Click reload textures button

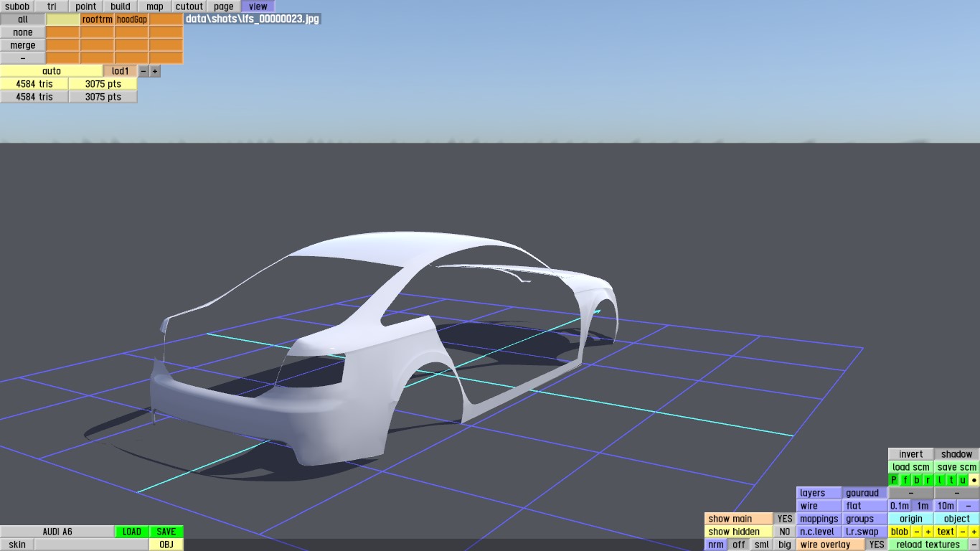click(928, 545)
